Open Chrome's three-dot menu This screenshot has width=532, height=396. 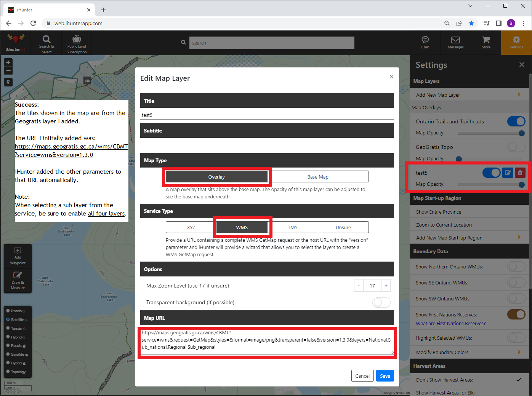click(x=523, y=23)
